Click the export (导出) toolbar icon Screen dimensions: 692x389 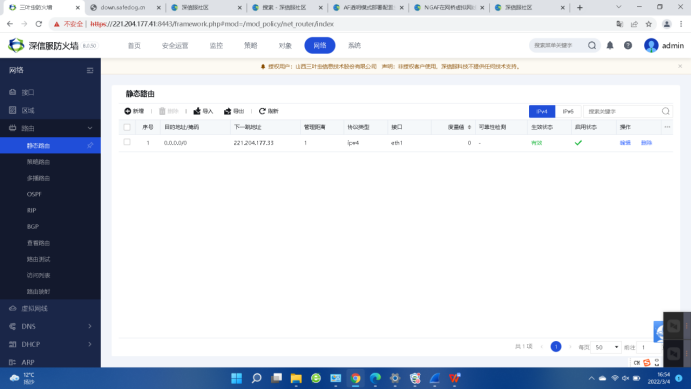point(228,111)
